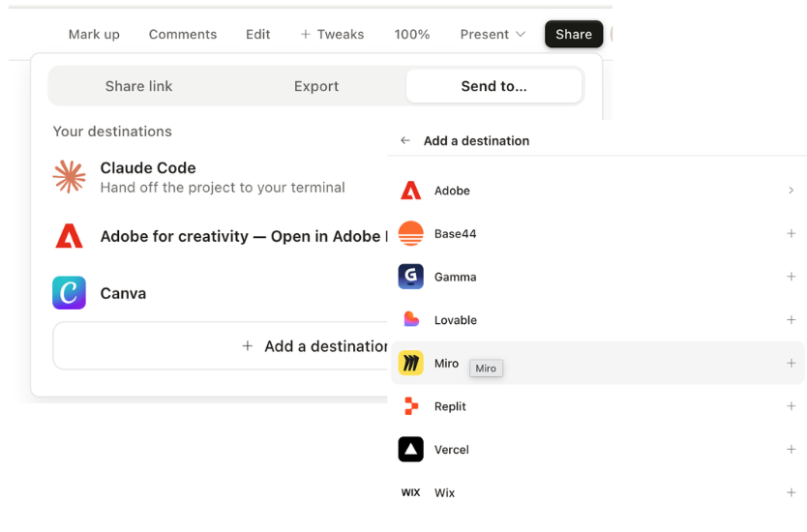Add Miro with its plus icon

[x=792, y=364]
